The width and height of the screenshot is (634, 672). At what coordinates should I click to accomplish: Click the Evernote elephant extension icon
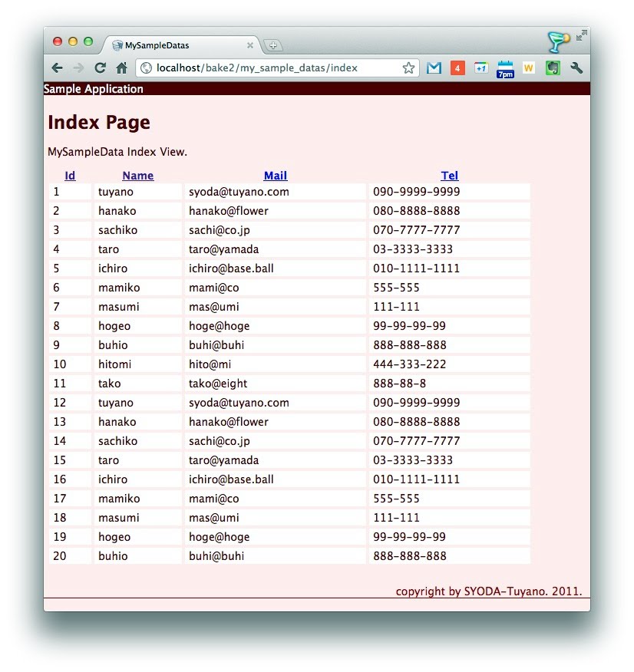point(552,68)
